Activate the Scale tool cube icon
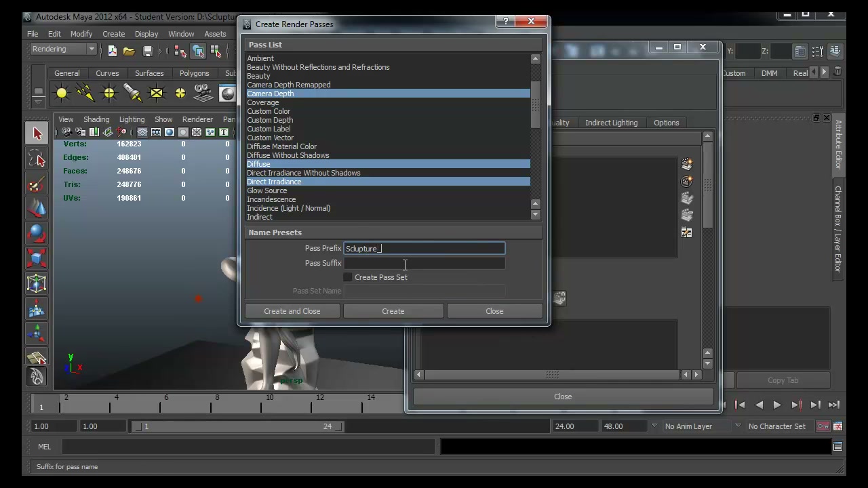 (37, 259)
